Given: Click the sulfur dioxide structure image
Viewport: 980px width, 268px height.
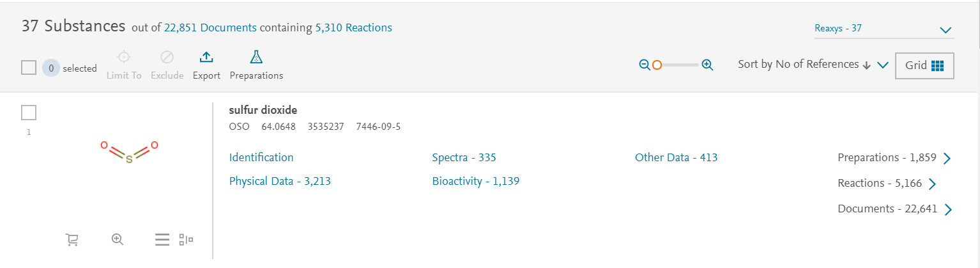Looking at the screenshot, I should pos(128,152).
